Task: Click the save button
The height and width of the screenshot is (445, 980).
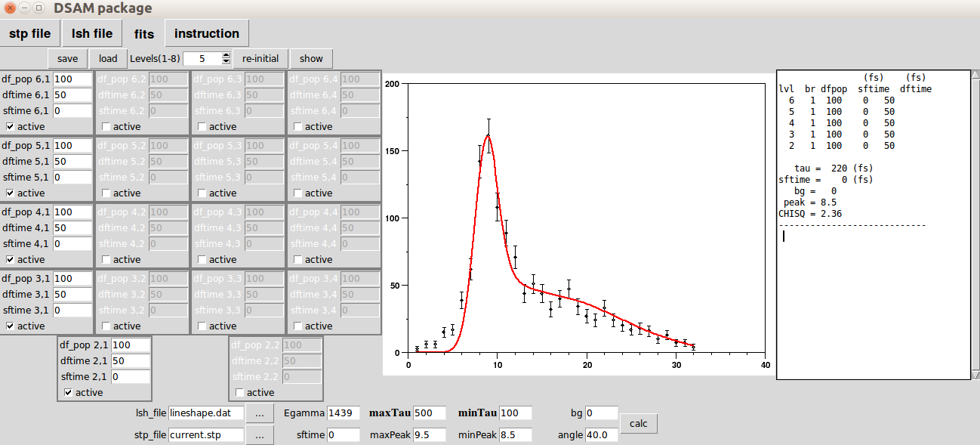Action: (67, 58)
